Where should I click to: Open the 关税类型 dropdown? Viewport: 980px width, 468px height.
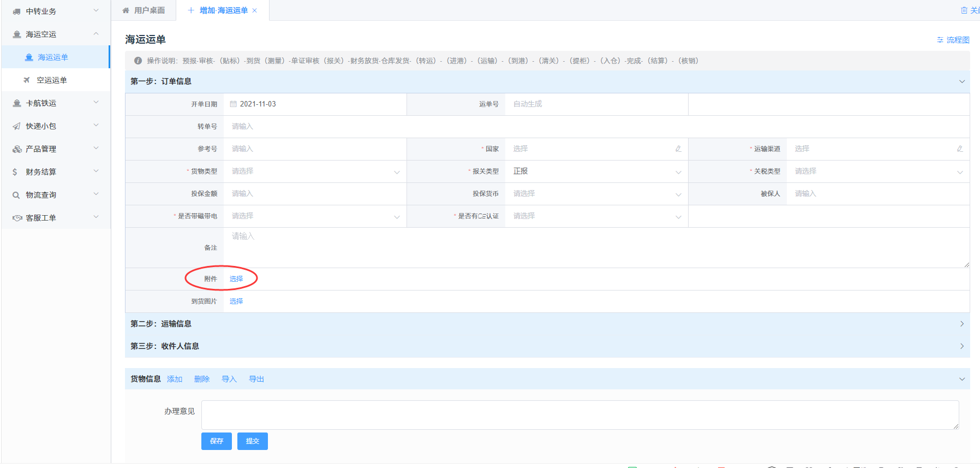(x=879, y=171)
